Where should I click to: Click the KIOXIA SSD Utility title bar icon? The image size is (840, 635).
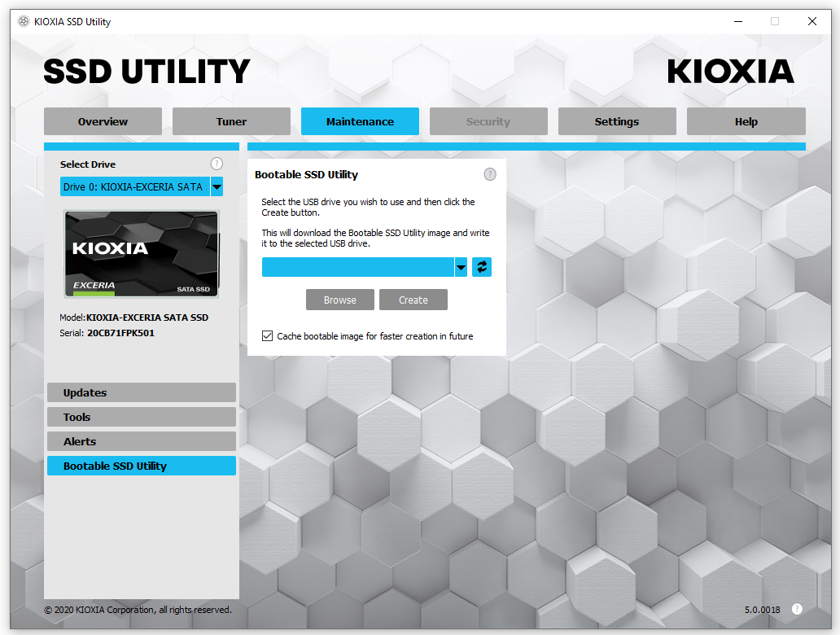coord(24,21)
